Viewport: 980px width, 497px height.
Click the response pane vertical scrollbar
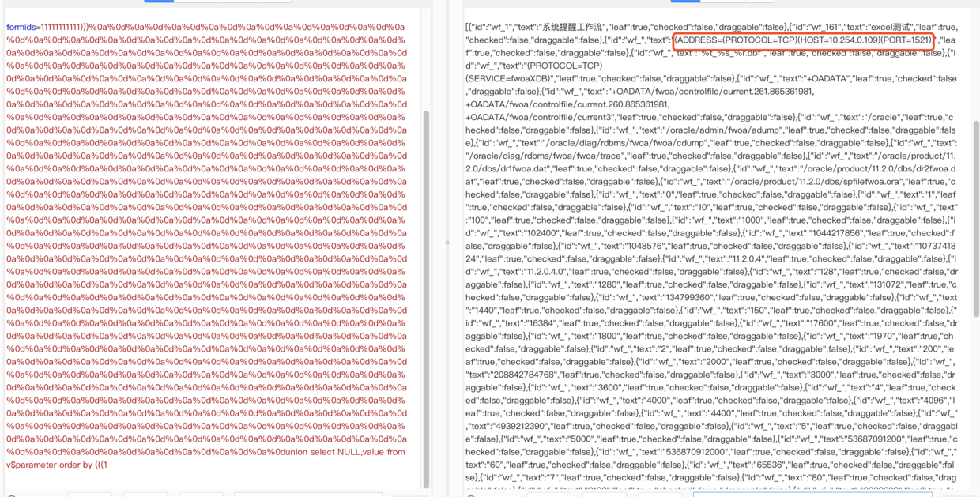976,219
